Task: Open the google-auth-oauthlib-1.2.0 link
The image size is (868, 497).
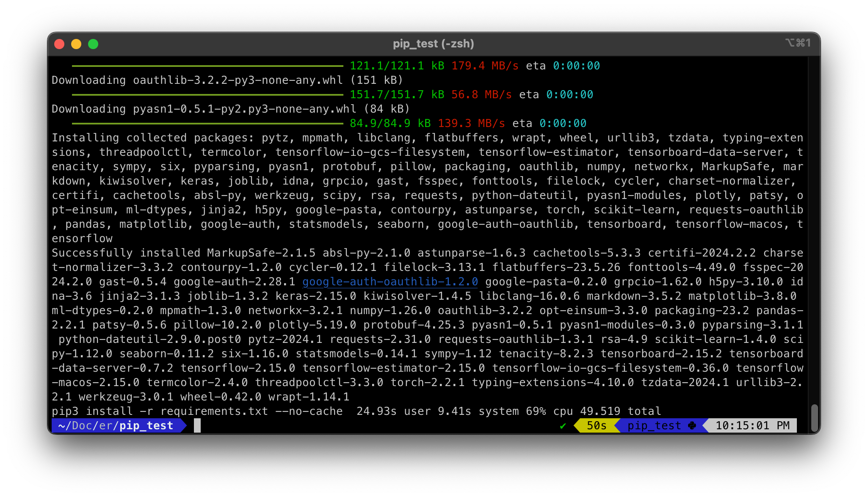Action: point(390,282)
